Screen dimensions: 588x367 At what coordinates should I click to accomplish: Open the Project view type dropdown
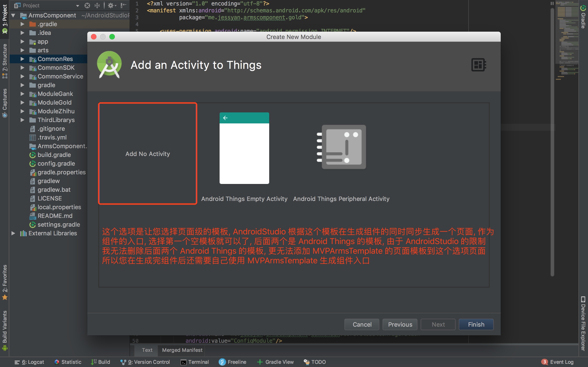coord(77,5)
